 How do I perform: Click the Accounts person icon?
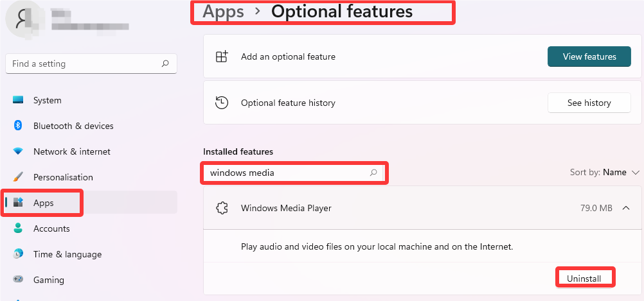point(19,228)
